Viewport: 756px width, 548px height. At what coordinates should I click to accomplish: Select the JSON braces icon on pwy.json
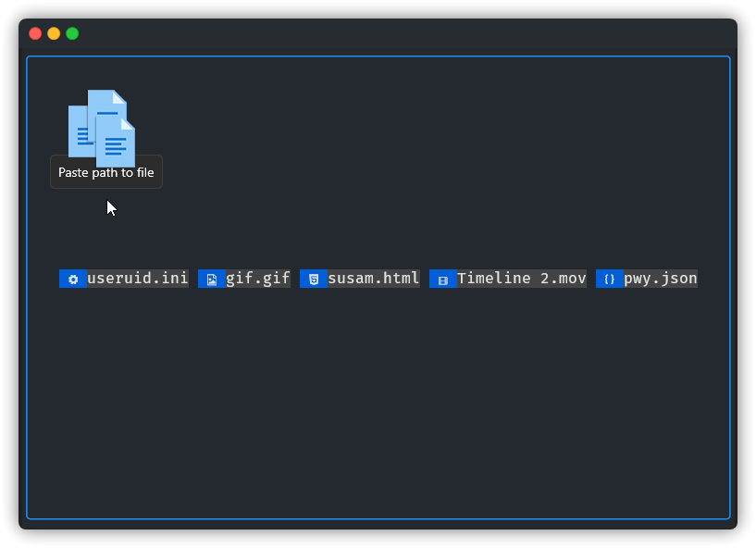click(x=609, y=278)
